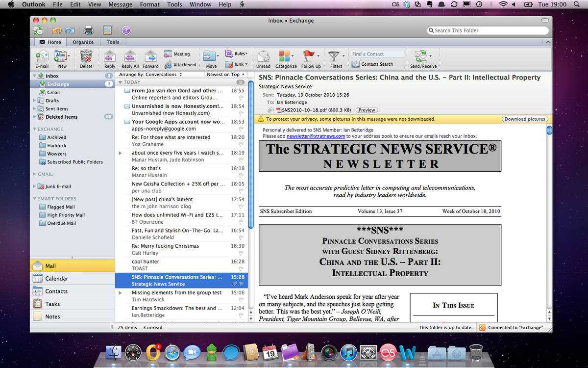Click the Categorize colored squares icon
Screen dimensions: 588x368
(x=284, y=56)
